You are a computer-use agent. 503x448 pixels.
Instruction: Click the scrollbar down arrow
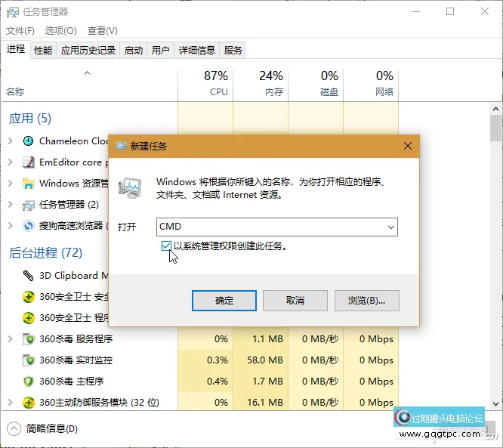[x=496, y=403]
